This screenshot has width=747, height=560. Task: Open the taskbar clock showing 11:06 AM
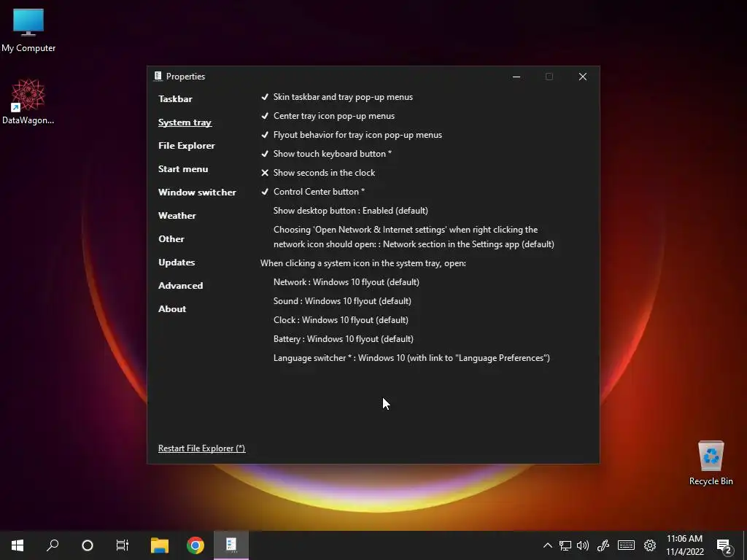click(684, 545)
